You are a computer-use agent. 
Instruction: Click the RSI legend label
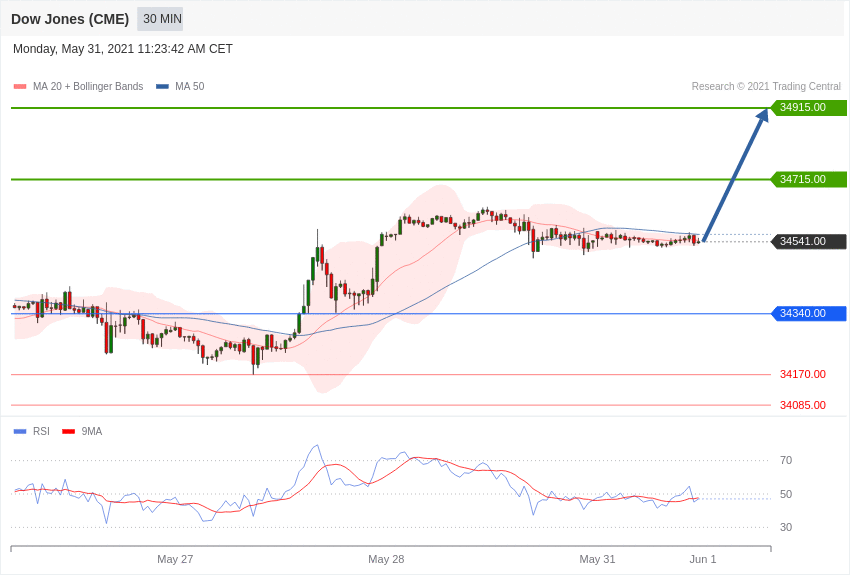pos(41,431)
